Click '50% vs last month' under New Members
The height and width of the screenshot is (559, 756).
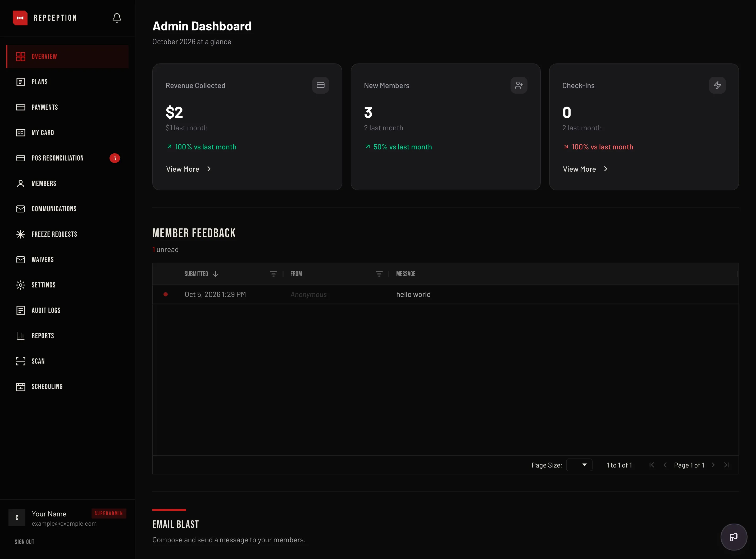(x=402, y=147)
